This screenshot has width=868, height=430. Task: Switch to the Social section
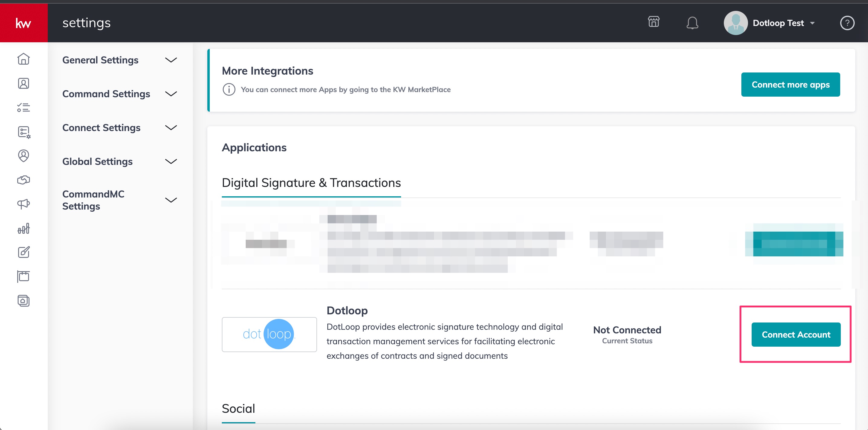pyautogui.click(x=238, y=408)
